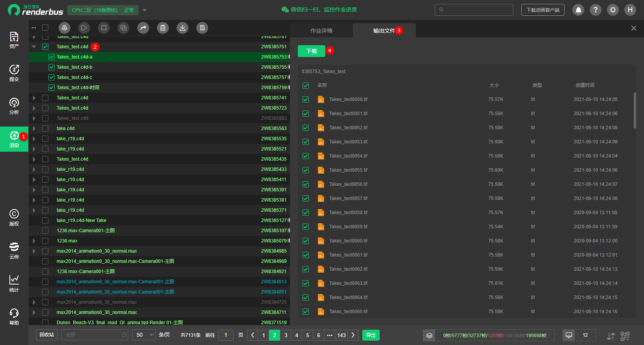Click the stop job toolbar icon

pyautogui.click(x=104, y=28)
